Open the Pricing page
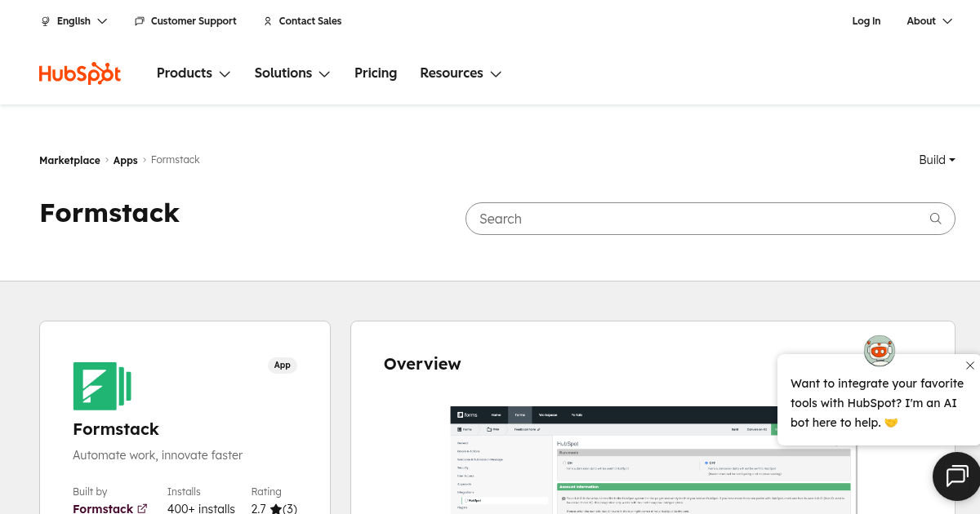Image resolution: width=980 pixels, height=514 pixels. pos(376,73)
